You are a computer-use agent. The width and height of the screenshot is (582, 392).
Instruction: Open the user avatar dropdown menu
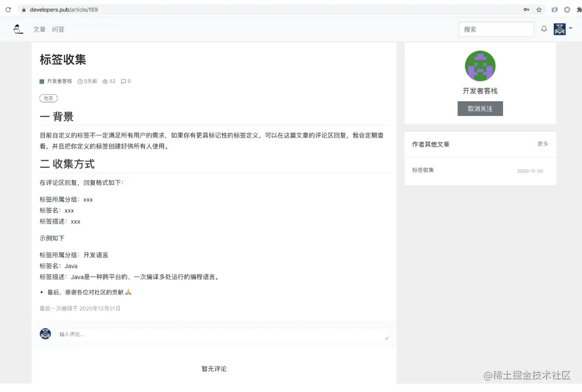[x=560, y=29]
